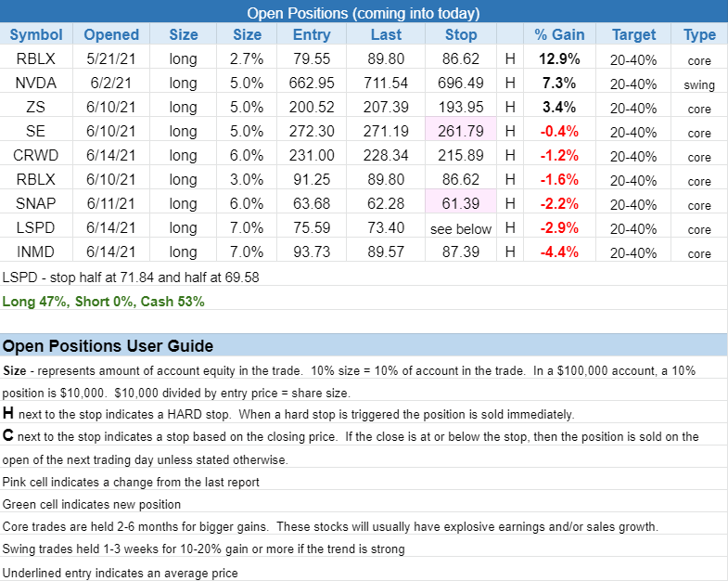Image resolution: width=728 pixels, height=581 pixels.
Task: Click entry price 200.52
Action: (312, 107)
